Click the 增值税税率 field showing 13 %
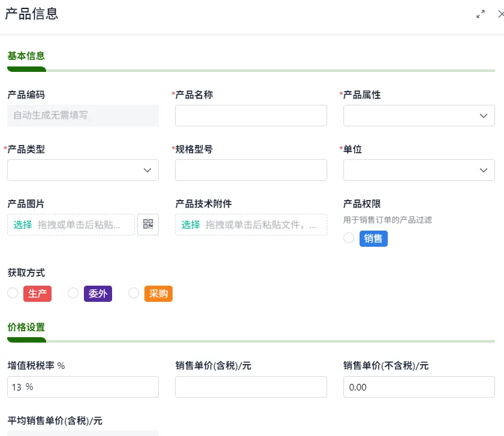This screenshot has height=436, width=504. tap(83, 387)
